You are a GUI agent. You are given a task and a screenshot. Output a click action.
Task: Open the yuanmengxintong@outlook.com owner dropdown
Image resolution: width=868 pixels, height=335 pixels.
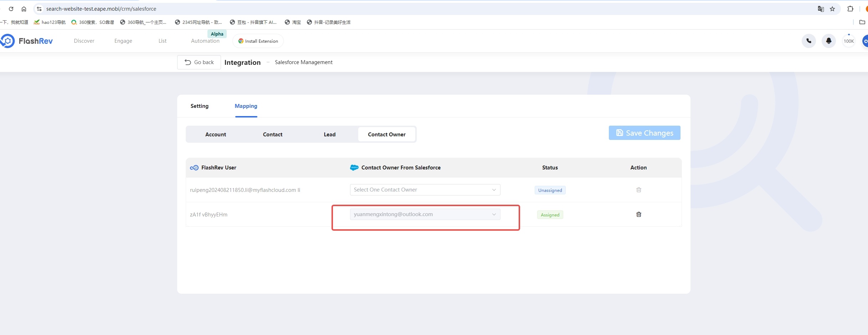pyautogui.click(x=425, y=214)
